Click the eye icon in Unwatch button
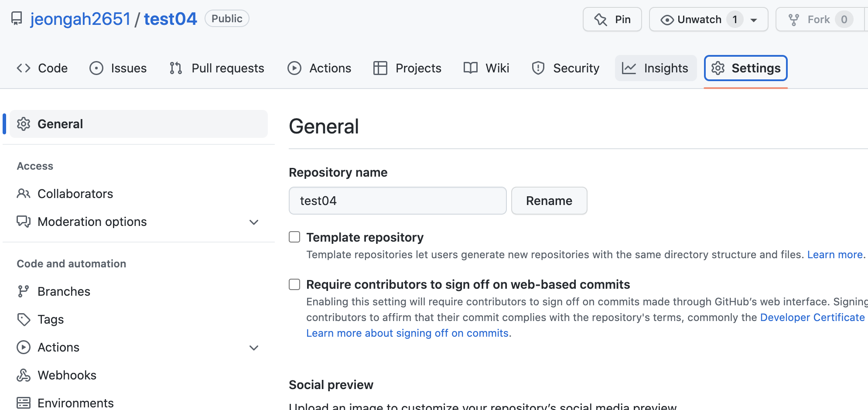868x410 pixels. click(x=667, y=20)
